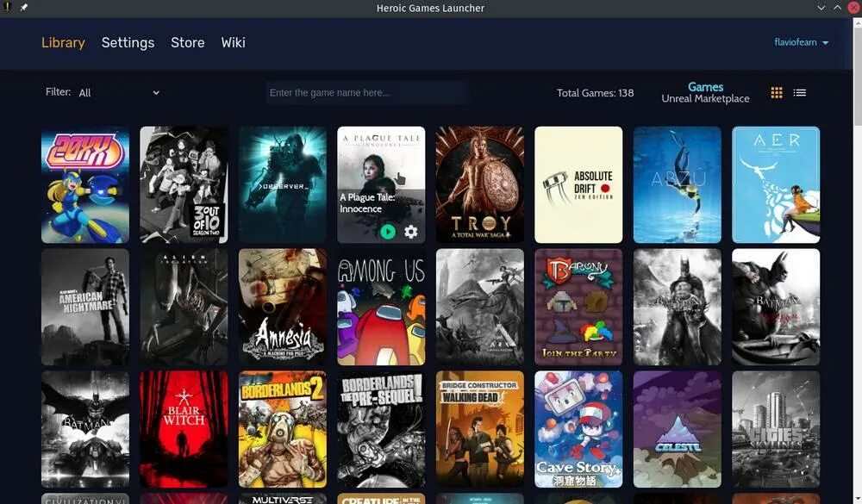Open the Among Us game cover

pos(380,307)
